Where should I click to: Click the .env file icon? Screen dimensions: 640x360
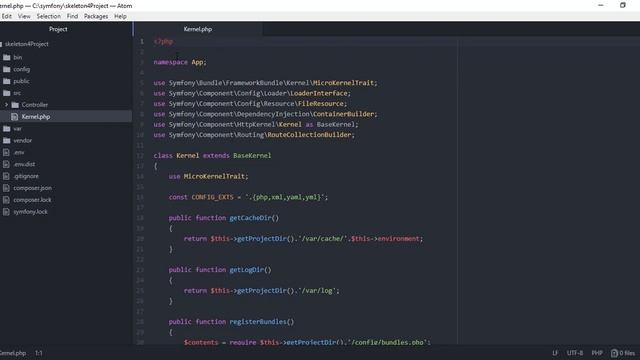point(6,152)
